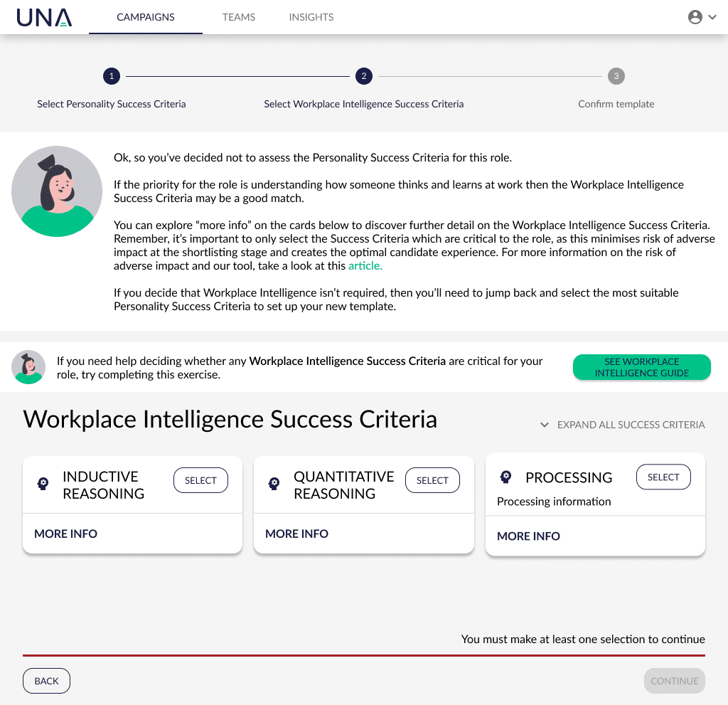Switch to the Teams tab
This screenshot has width=728, height=705.
pyautogui.click(x=239, y=17)
